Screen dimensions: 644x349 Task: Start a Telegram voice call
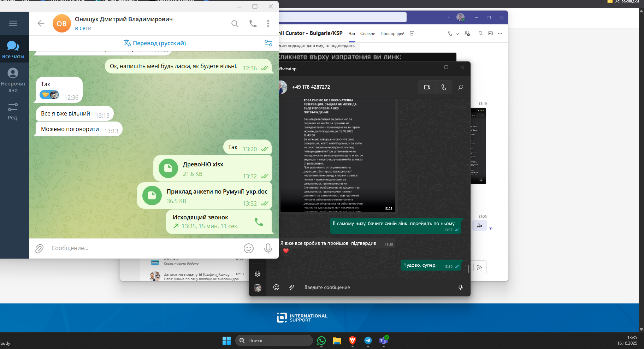[253, 24]
